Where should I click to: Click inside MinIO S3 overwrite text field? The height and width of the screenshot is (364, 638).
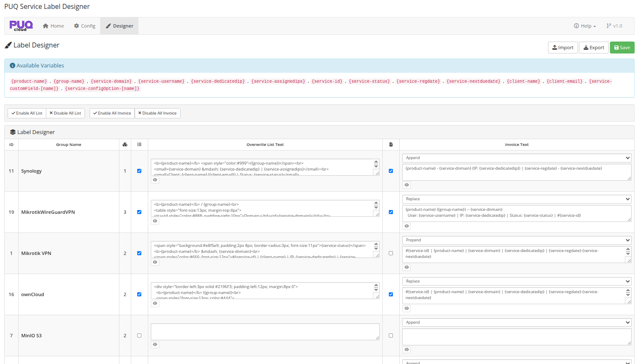coord(264,331)
